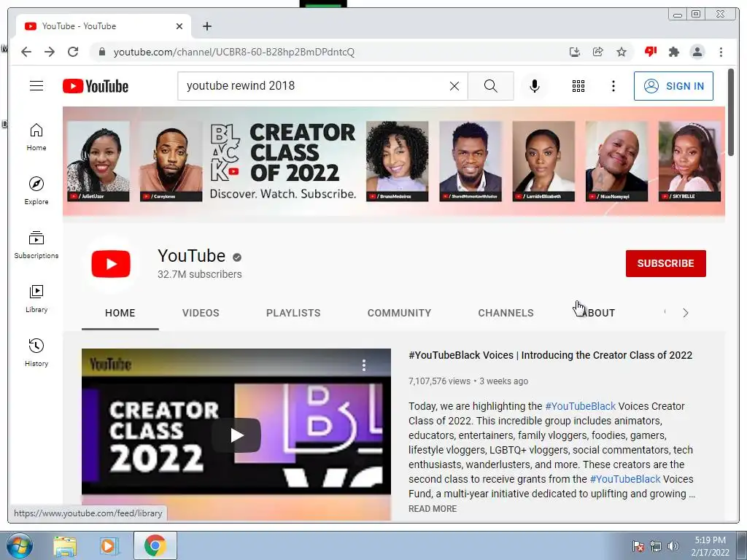
Task: Close the YouTube browser tab
Action: tap(179, 26)
